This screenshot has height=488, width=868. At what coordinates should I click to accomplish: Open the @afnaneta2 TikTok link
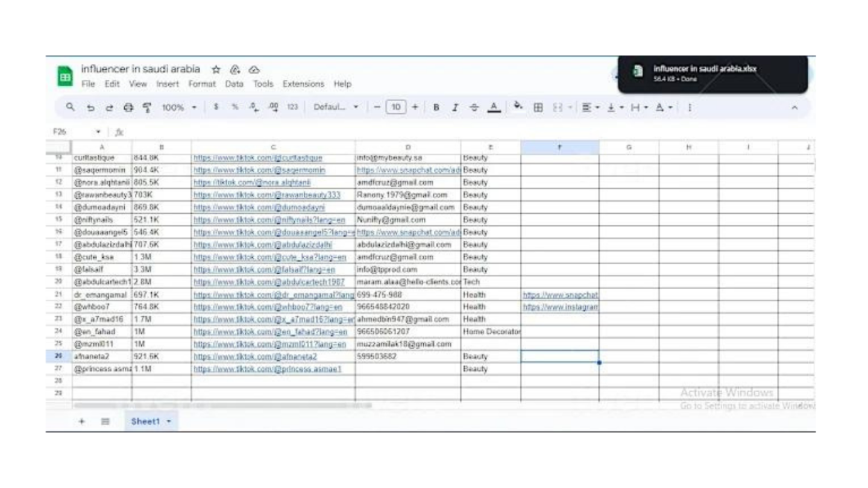point(256,356)
